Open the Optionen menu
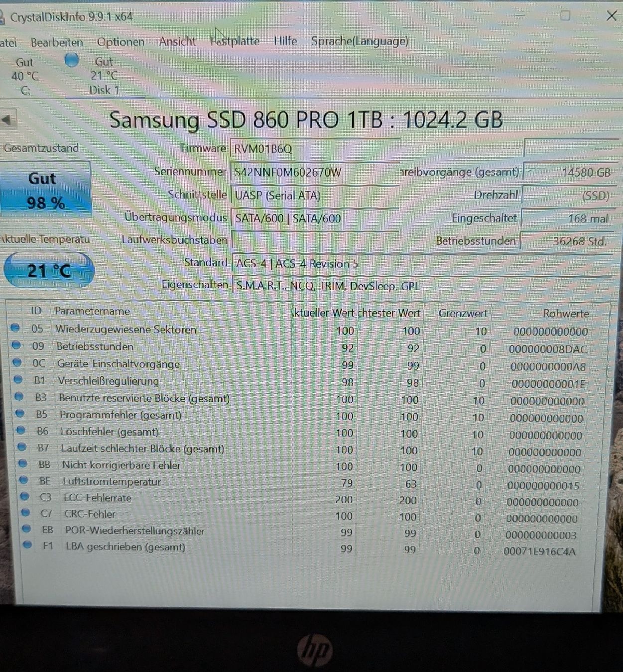Image resolution: width=623 pixels, height=672 pixels. [121, 42]
